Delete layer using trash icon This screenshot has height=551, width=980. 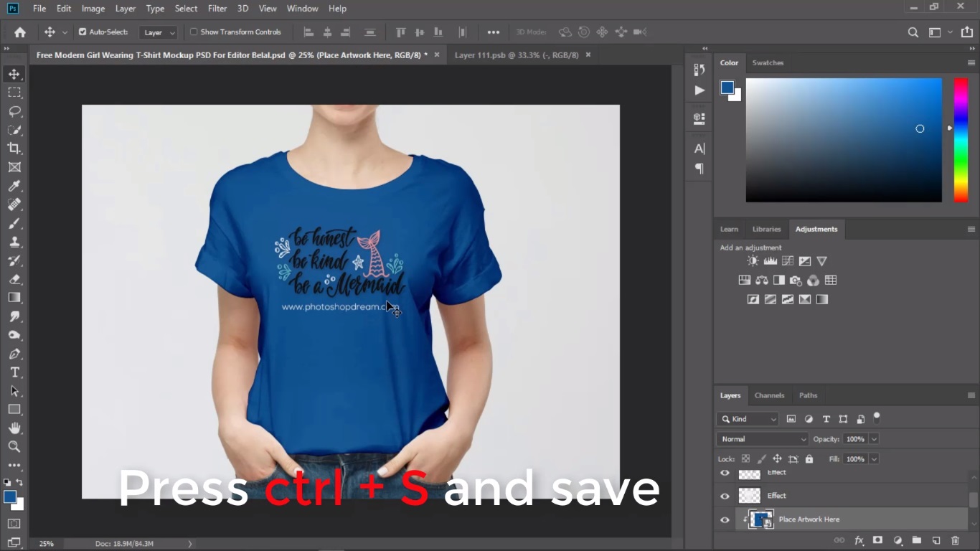[955, 540]
